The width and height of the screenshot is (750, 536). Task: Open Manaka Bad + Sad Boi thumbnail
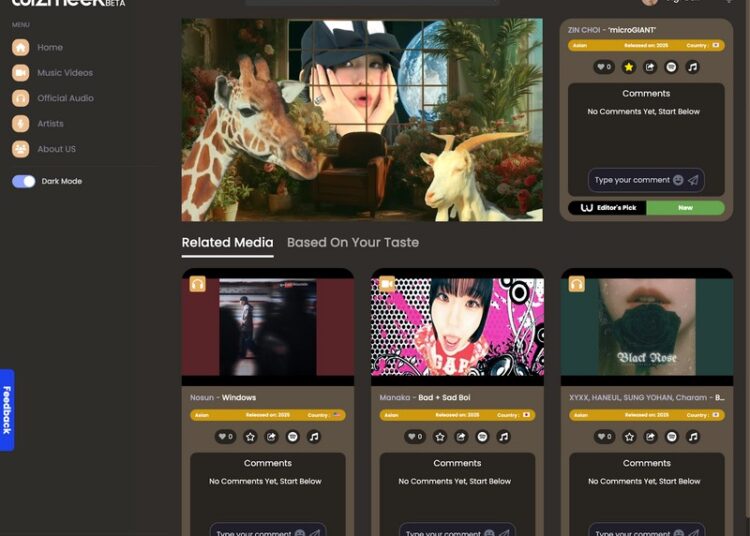[x=457, y=327]
